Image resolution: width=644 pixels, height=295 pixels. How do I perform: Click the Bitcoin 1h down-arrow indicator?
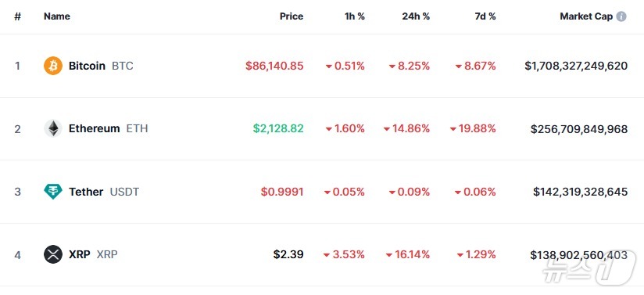tap(328, 67)
